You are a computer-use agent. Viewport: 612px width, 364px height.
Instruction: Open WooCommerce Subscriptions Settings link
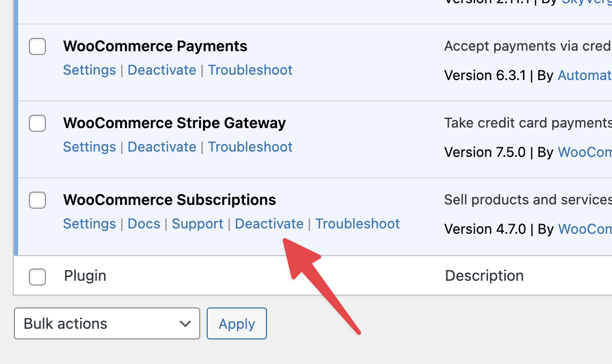pos(89,224)
